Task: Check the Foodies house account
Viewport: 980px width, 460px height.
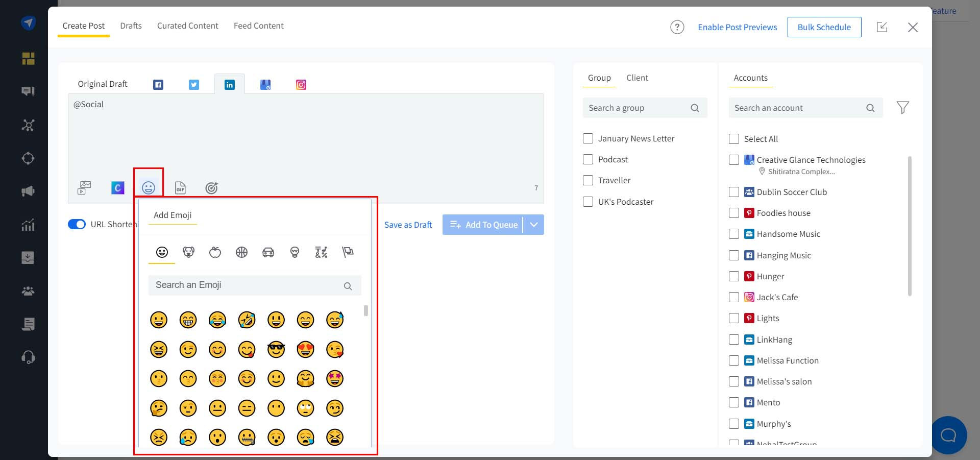Action: click(x=734, y=213)
